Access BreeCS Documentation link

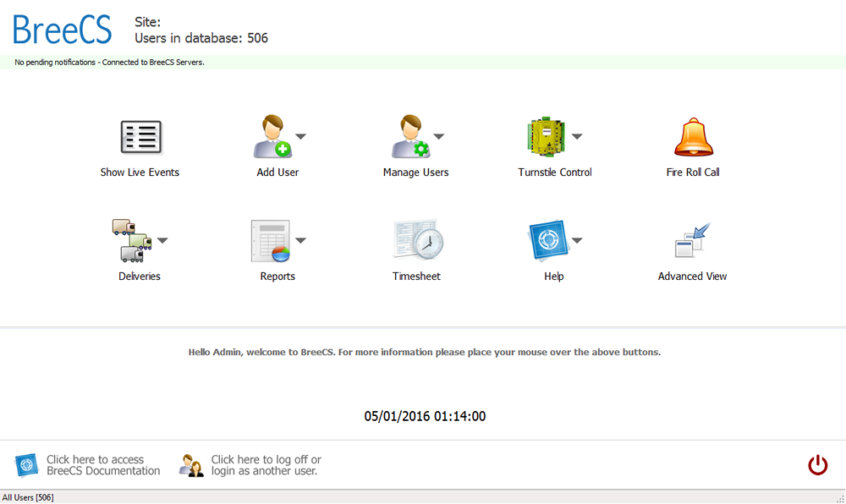102,465
